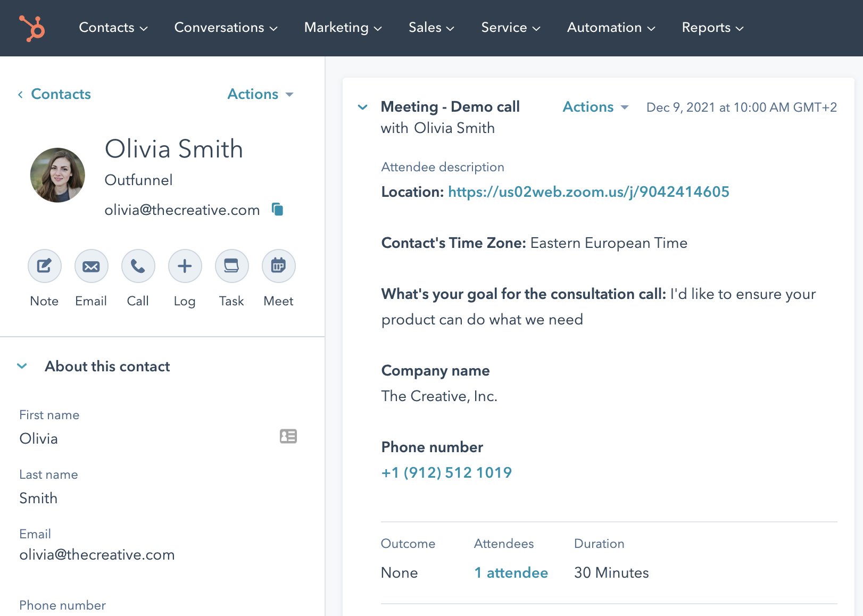Click the HubSpot sprocket logo

pos(32,28)
